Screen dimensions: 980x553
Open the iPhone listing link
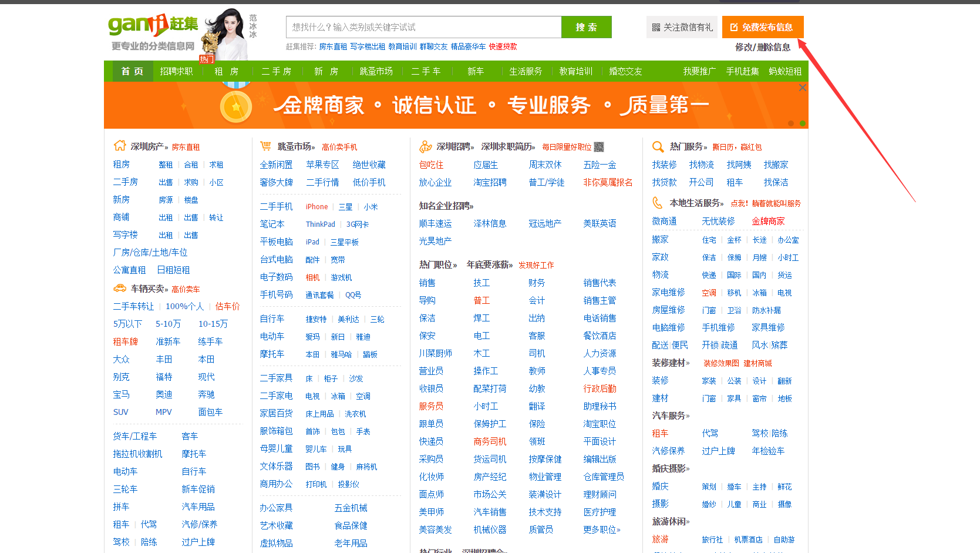pos(316,207)
